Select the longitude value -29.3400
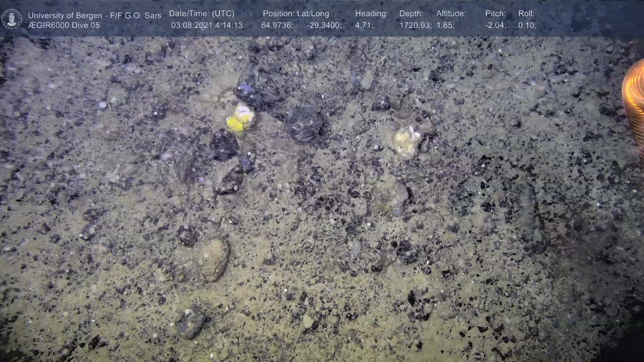 (x=324, y=25)
